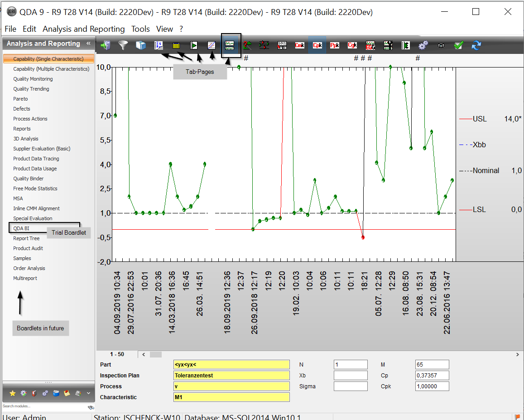Click the binoculars search icon

pos(91,407)
